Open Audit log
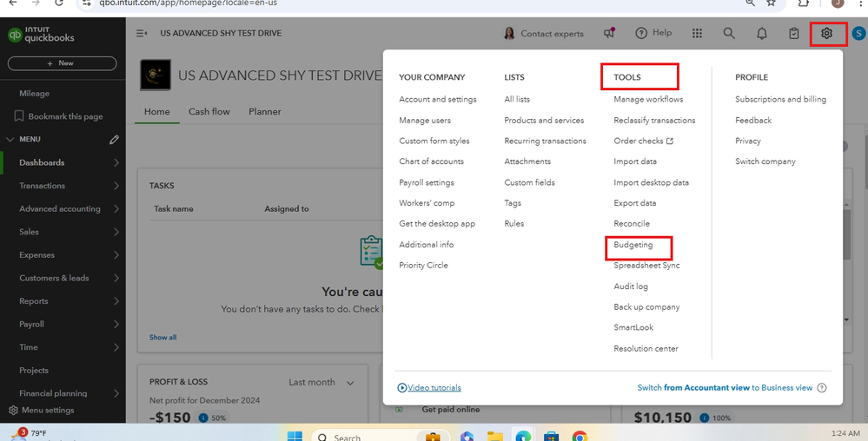 [631, 286]
